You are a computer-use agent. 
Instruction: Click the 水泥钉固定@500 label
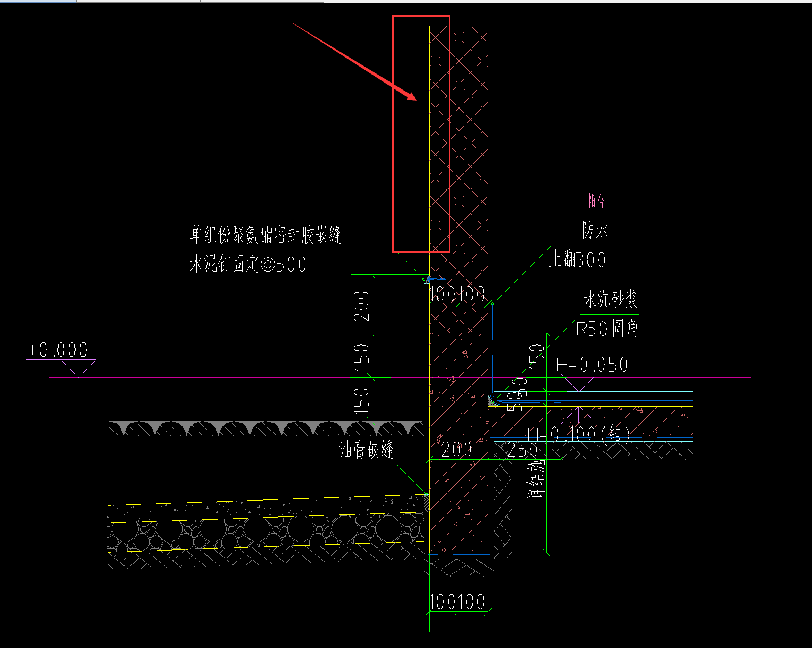(x=248, y=264)
